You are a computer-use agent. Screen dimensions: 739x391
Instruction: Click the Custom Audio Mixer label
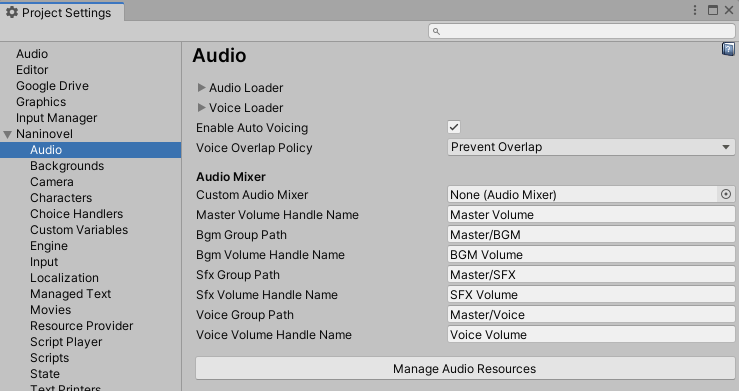pos(252,195)
